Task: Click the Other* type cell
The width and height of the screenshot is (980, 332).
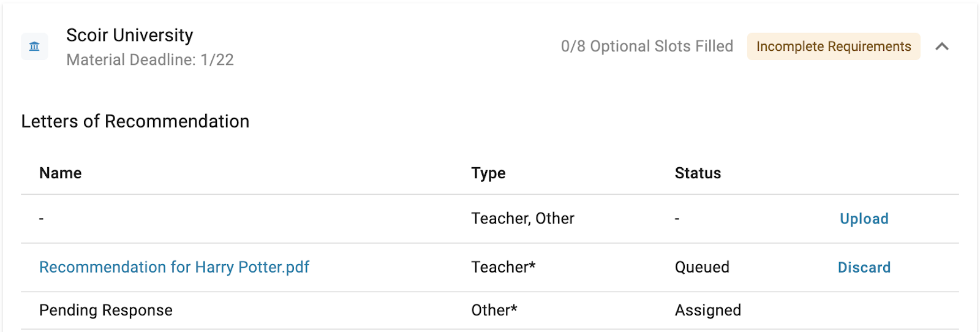Action: pos(494,311)
